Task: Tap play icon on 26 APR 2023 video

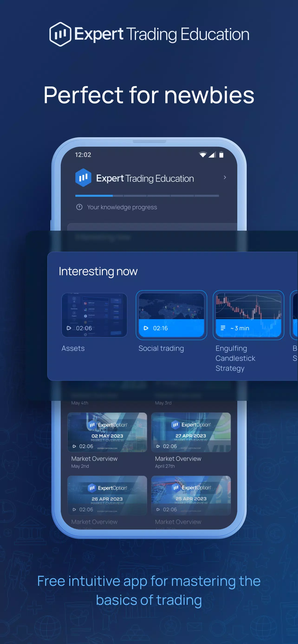Action: pyautogui.click(x=74, y=510)
